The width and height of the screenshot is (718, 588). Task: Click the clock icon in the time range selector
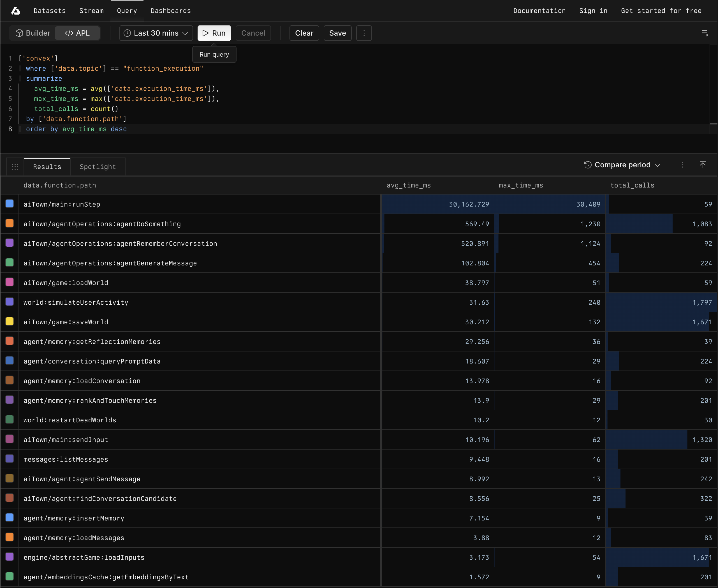(x=127, y=33)
